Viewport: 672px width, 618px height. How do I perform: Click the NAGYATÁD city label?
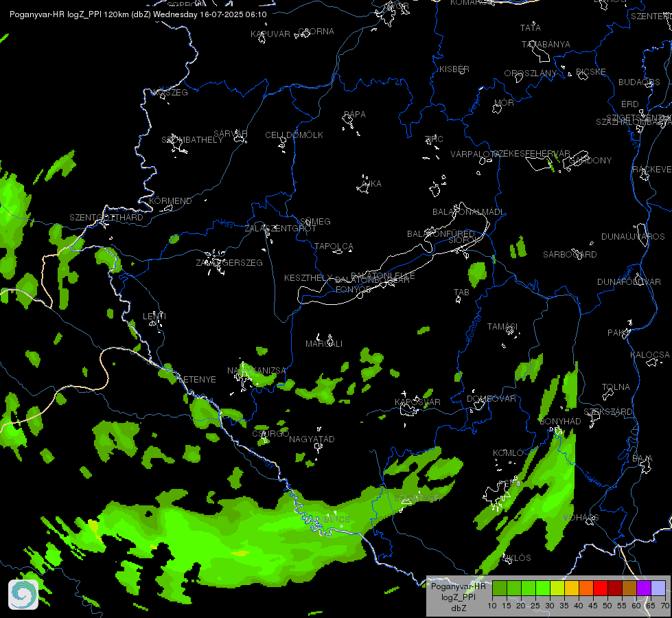[312, 439]
